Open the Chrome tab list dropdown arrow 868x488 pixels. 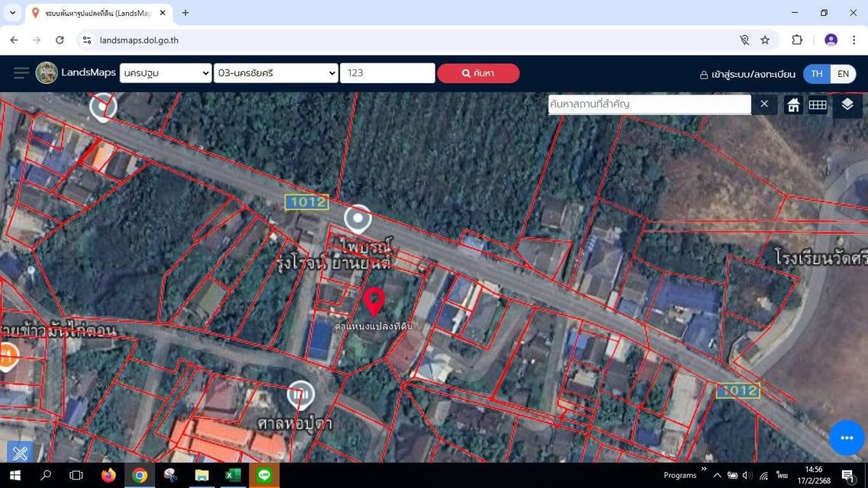coord(12,13)
